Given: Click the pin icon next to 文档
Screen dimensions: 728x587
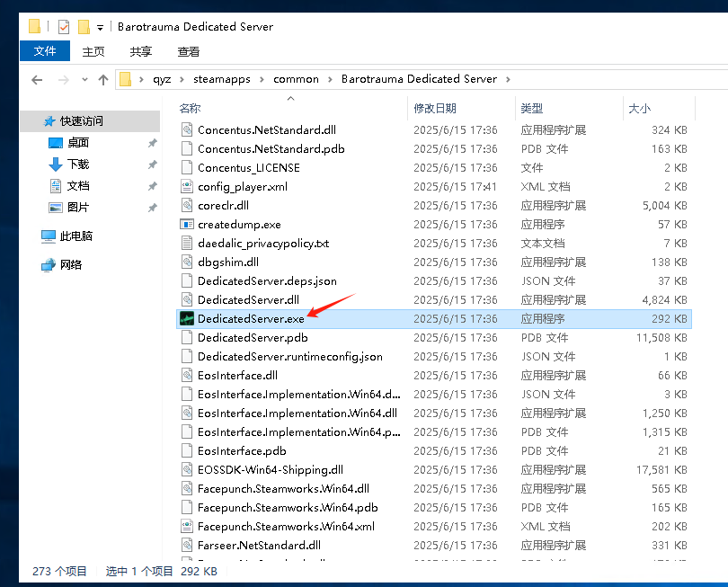Looking at the screenshot, I should click(x=152, y=186).
